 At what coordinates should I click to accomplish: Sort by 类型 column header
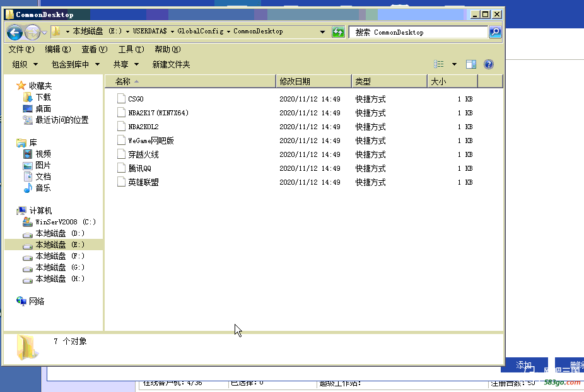(x=389, y=81)
